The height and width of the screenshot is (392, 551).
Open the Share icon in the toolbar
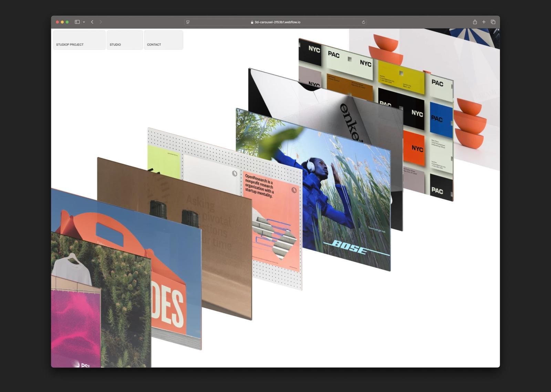(x=475, y=22)
